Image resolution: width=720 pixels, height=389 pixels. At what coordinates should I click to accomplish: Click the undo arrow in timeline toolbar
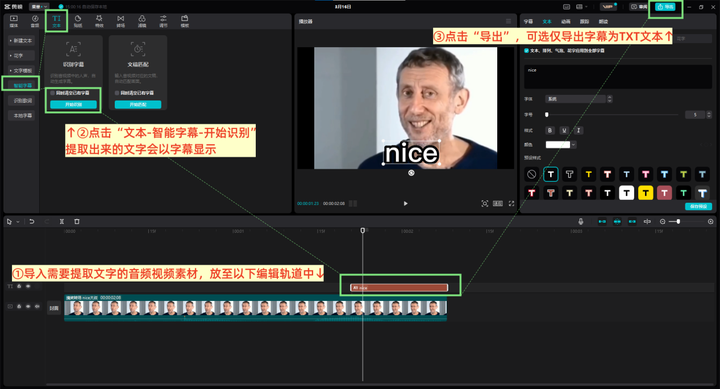pos(32,221)
